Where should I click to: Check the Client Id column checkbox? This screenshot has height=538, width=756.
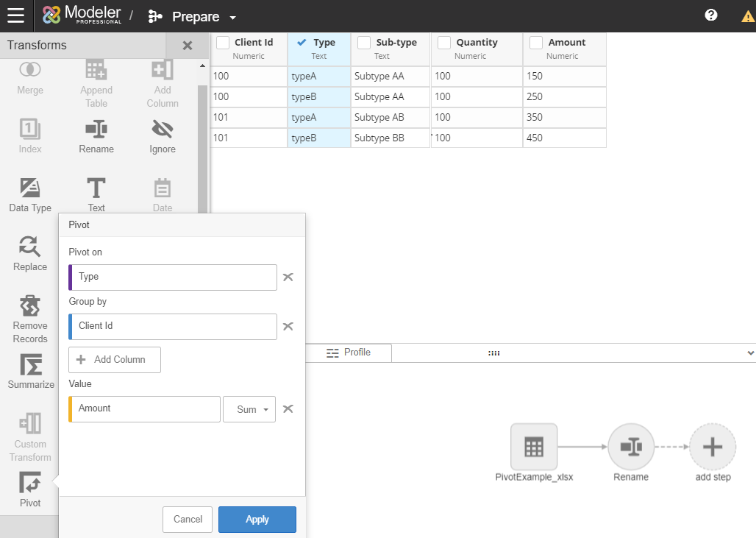tap(223, 43)
